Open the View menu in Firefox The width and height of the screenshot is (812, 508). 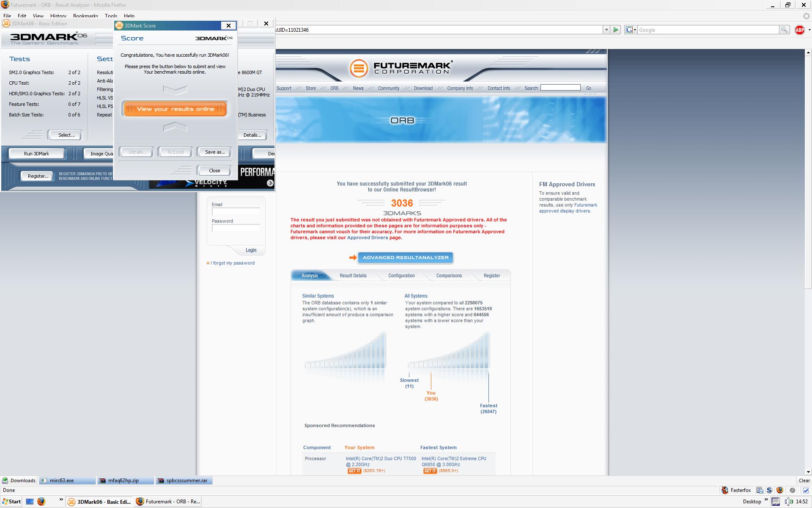coord(38,16)
